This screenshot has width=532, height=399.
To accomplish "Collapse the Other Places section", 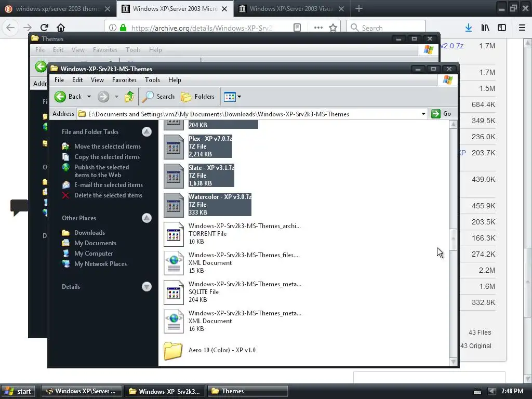I will (147, 218).
